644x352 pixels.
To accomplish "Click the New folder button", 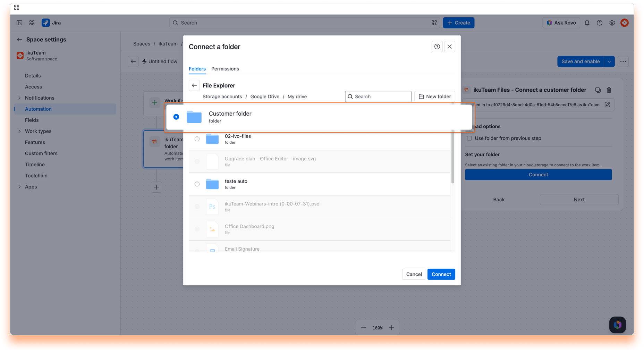I will pyautogui.click(x=435, y=97).
